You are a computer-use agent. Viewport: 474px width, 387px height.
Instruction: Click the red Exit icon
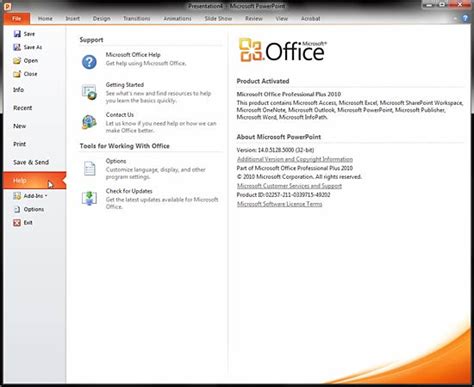(x=17, y=223)
